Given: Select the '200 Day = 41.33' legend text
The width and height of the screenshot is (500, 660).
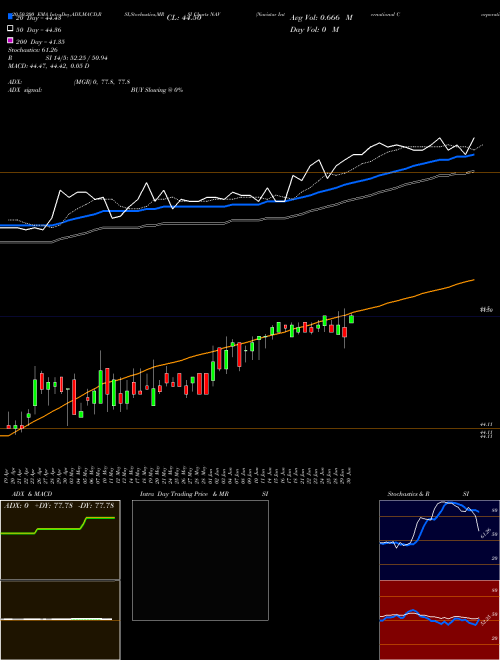Looking at the screenshot, I should pos(40,42).
